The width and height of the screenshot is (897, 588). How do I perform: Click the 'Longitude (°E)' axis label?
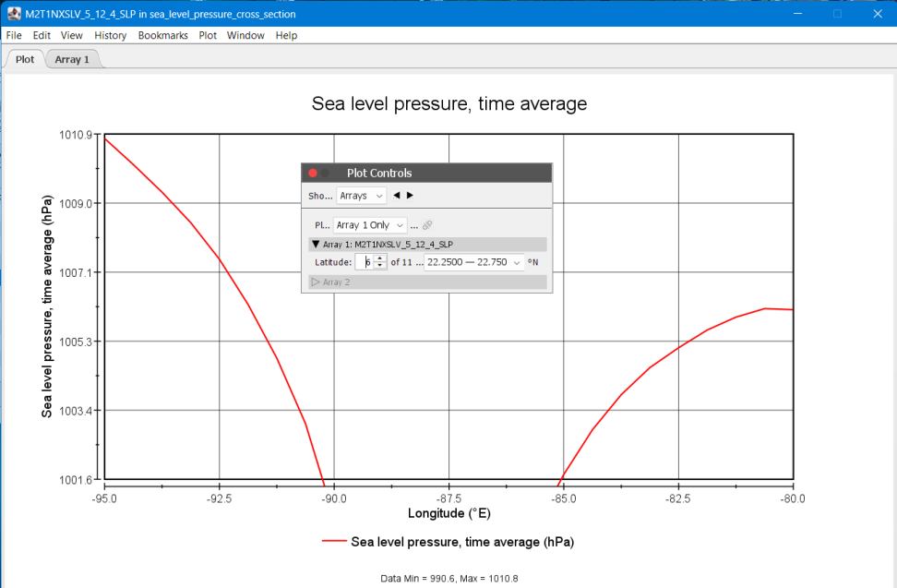pyautogui.click(x=449, y=513)
